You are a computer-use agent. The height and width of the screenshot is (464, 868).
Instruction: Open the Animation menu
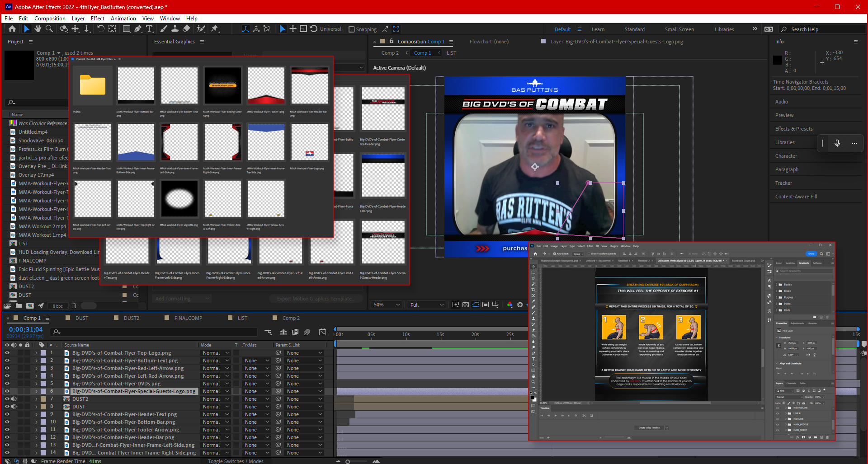(123, 19)
